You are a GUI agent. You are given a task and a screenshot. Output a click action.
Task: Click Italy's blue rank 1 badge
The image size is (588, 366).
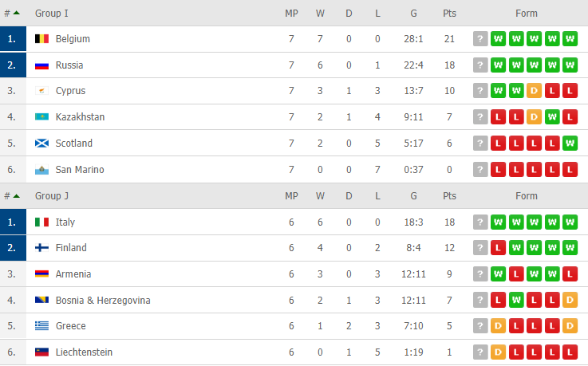click(13, 222)
